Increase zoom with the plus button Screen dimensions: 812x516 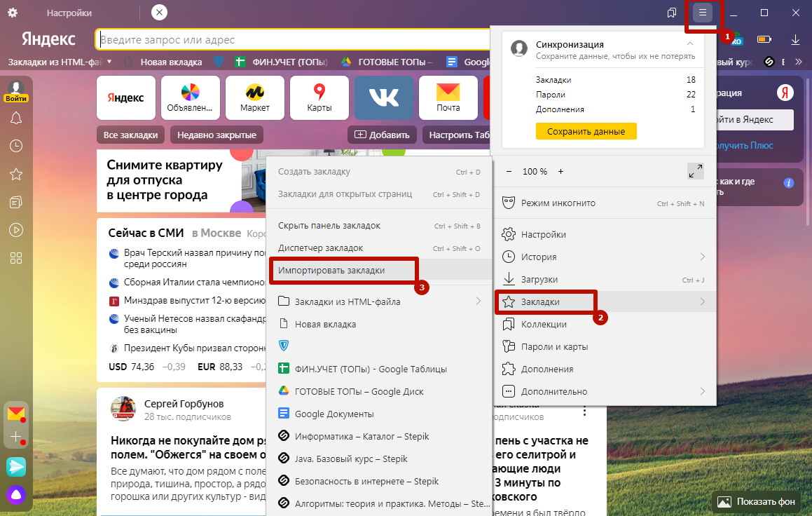tap(560, 171)
